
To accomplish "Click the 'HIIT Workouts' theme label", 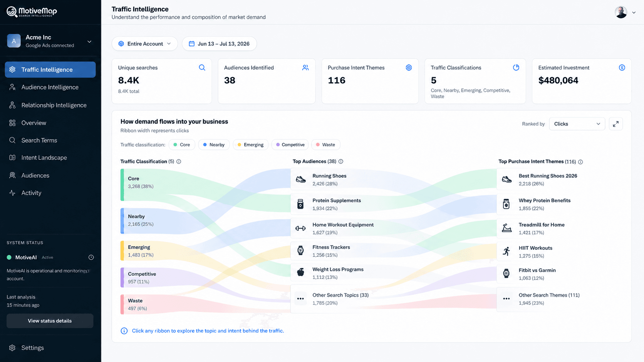I will click(x=535, y=248).
